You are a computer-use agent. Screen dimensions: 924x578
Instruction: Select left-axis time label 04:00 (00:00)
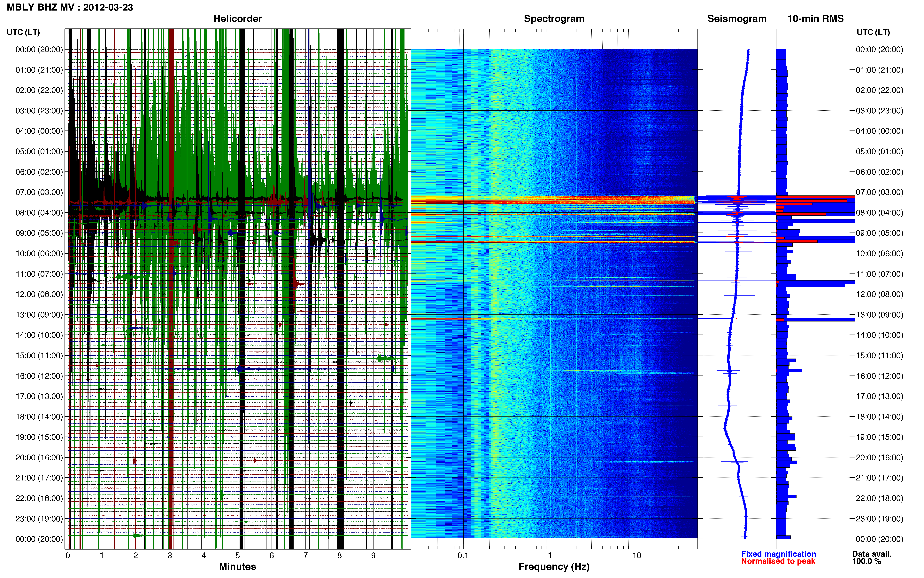(39, 131)
